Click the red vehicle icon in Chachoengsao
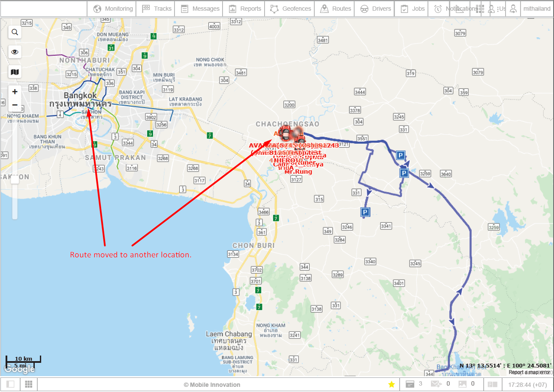The width and height of the screenshot is (554, 392). pos(284,133)
